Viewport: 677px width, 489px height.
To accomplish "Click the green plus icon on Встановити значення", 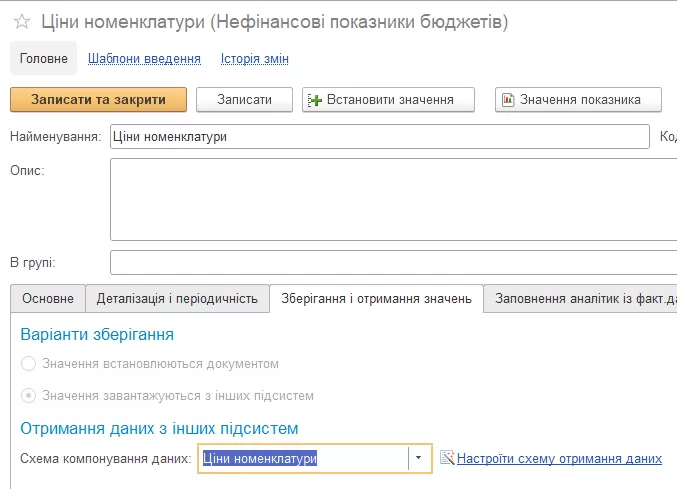I will pyautogui.click(x=315, y=100).
